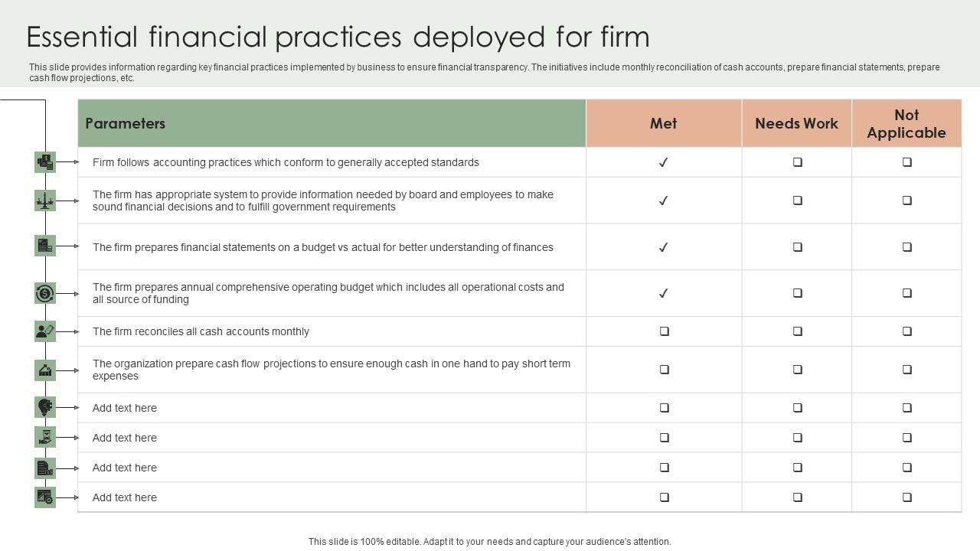Select the slide description paragraph under the title
Image resolution: width=980 pixels, height=551 pixels.
point(485,73)
